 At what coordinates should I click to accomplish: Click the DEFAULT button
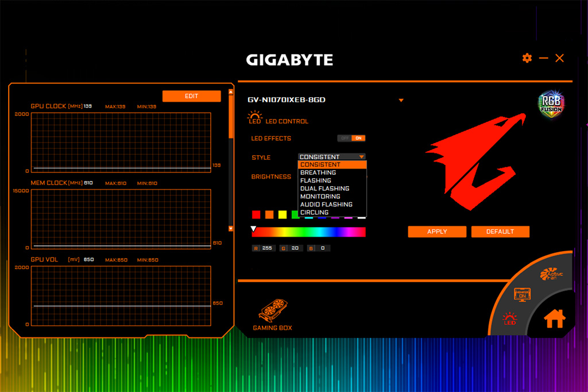[x=500, y=232]
